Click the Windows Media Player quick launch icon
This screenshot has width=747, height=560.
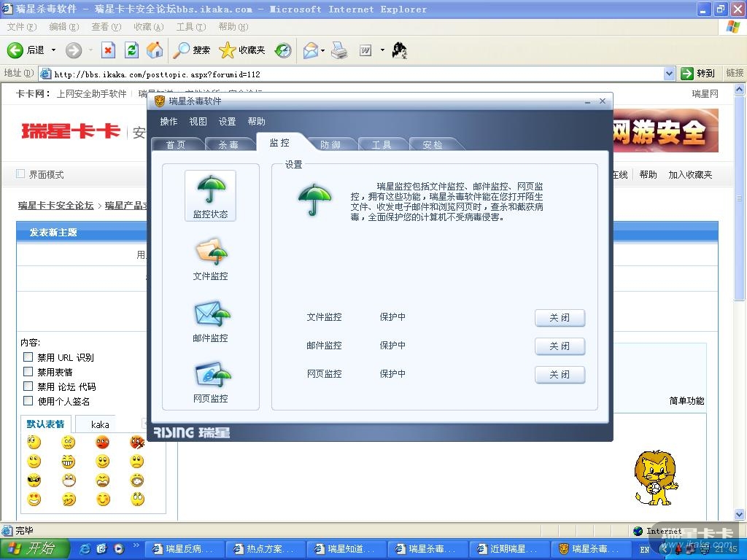119,548
